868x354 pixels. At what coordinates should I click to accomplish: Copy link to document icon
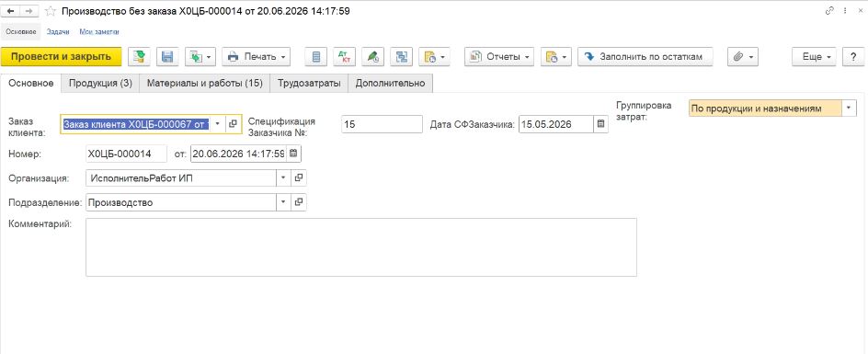pos(828,11)
